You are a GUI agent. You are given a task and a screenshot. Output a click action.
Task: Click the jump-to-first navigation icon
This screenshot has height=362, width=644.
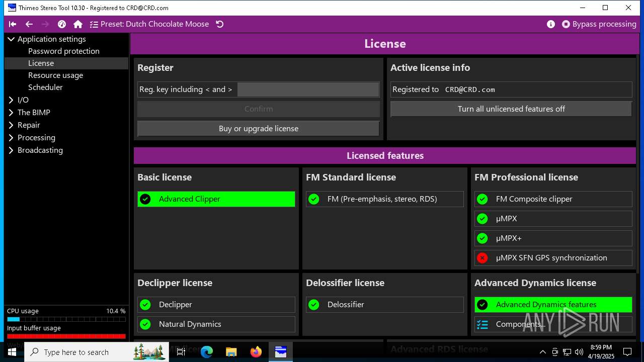click(x=13, y=24)
